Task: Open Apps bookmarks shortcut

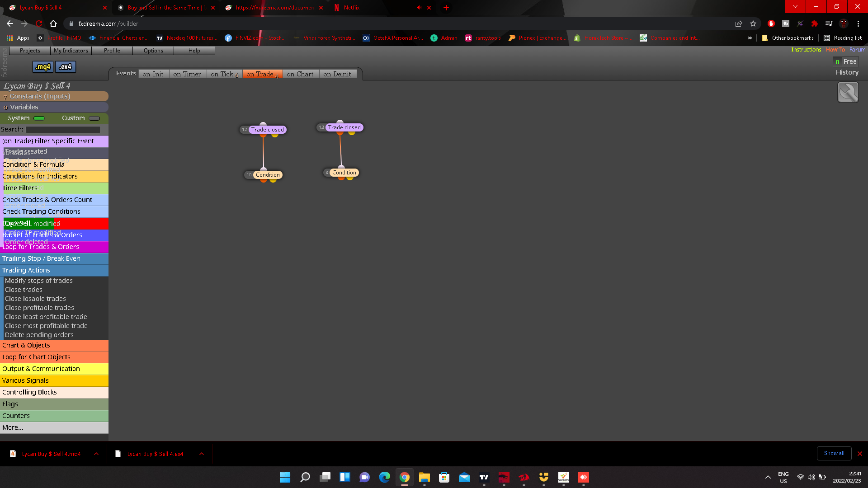Action: [x=18, y=38]
